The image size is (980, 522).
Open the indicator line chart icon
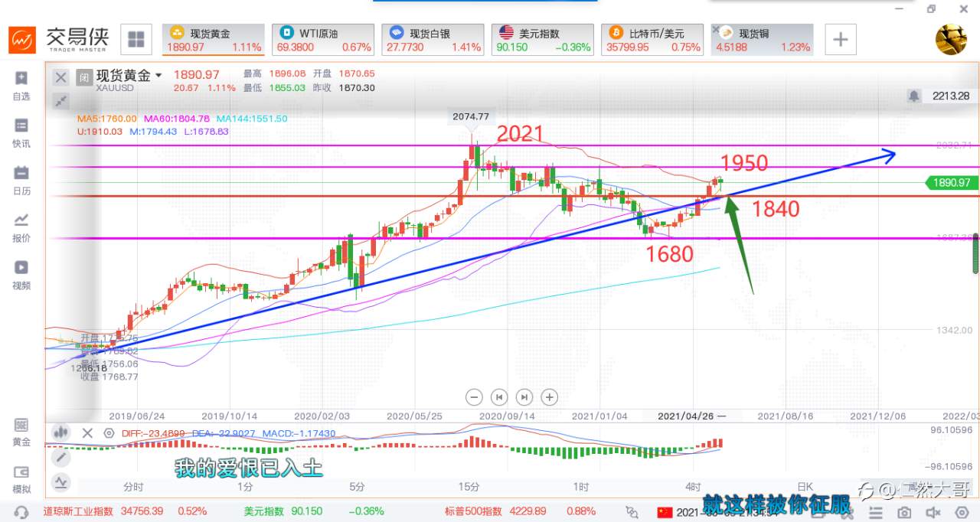[x=60, y=482]
